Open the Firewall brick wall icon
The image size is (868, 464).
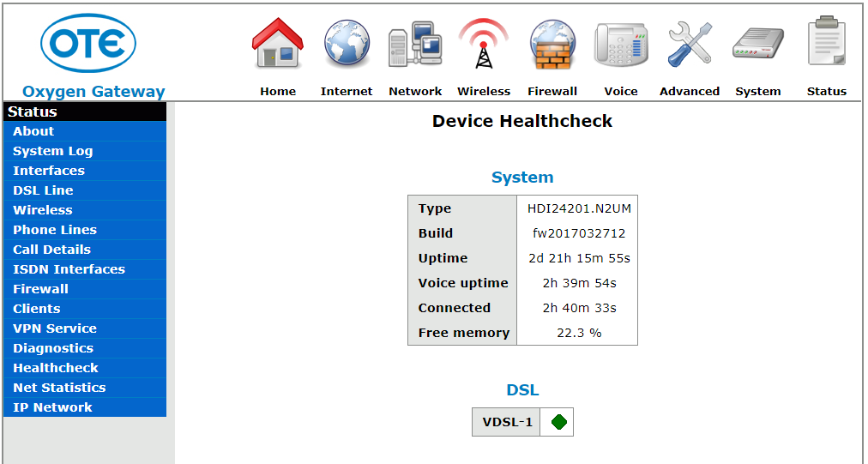(552, 44)
